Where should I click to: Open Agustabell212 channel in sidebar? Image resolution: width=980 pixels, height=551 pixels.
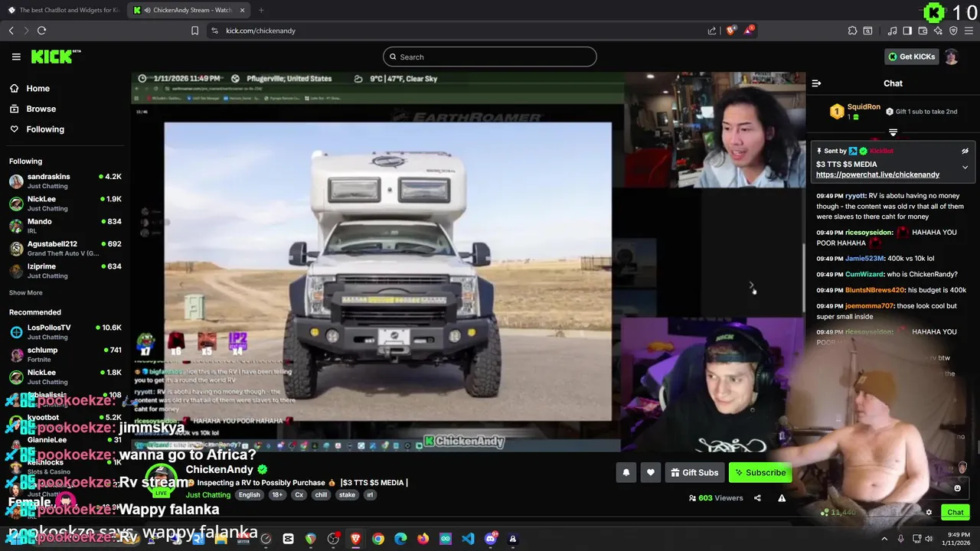65,248
